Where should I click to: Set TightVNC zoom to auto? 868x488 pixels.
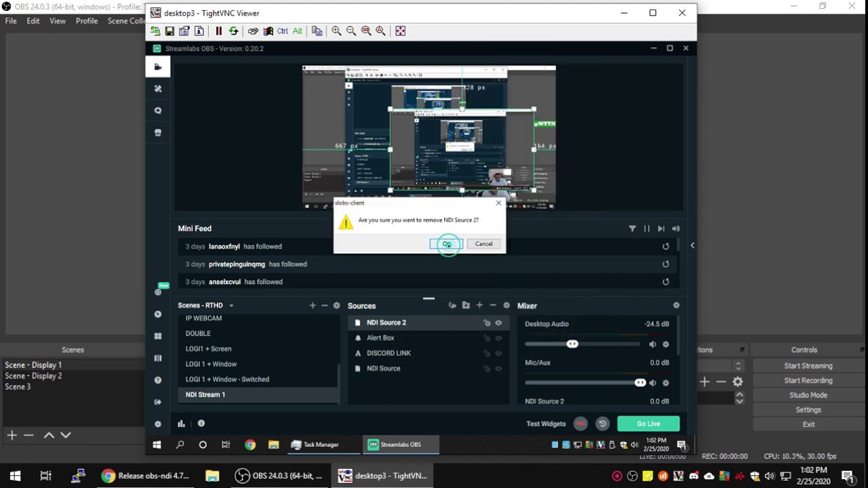380,30
